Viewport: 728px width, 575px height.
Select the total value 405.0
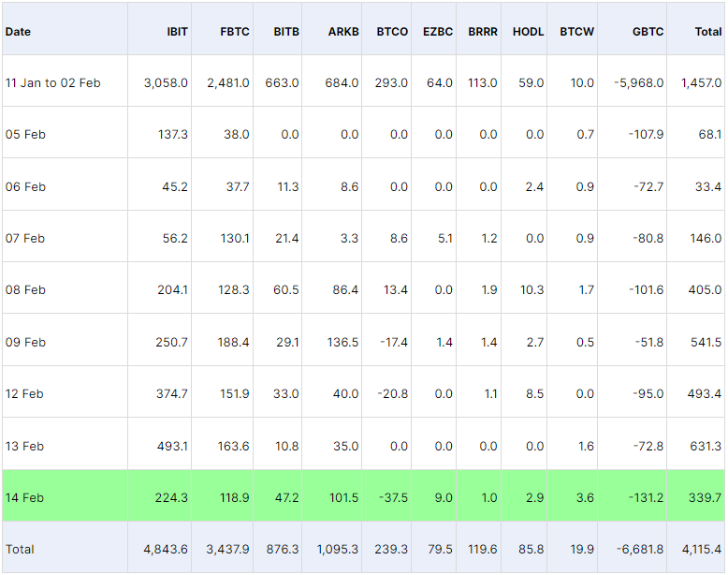point(705,290)
